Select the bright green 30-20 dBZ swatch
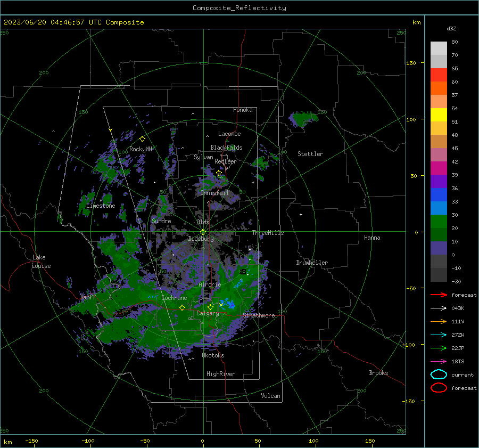Screen dimensions: 479x448 439,222
